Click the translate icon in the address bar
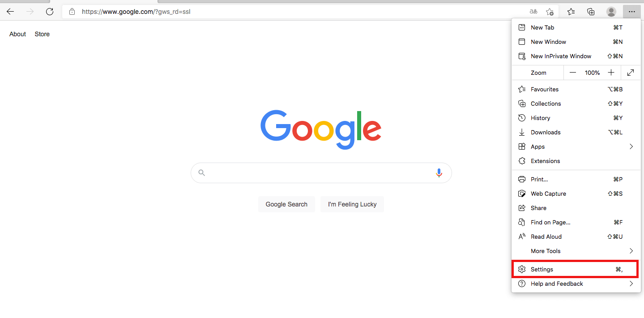The image size is (644, 318). point(533,12)
